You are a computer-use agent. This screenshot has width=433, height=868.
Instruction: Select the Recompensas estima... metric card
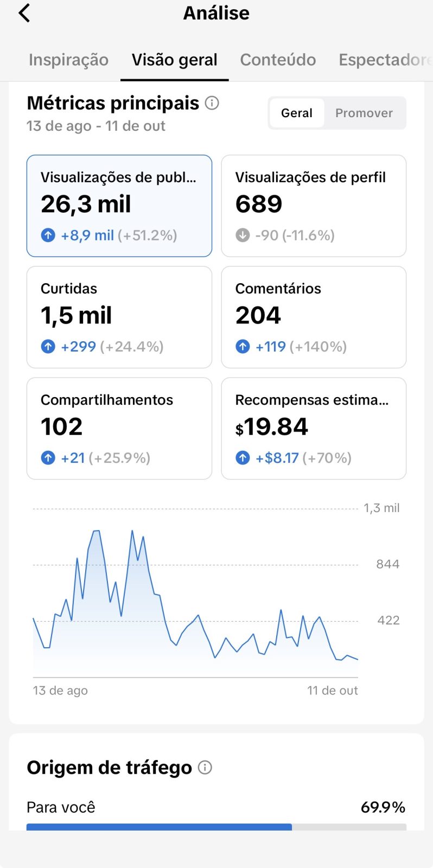(x=314, y=429)
